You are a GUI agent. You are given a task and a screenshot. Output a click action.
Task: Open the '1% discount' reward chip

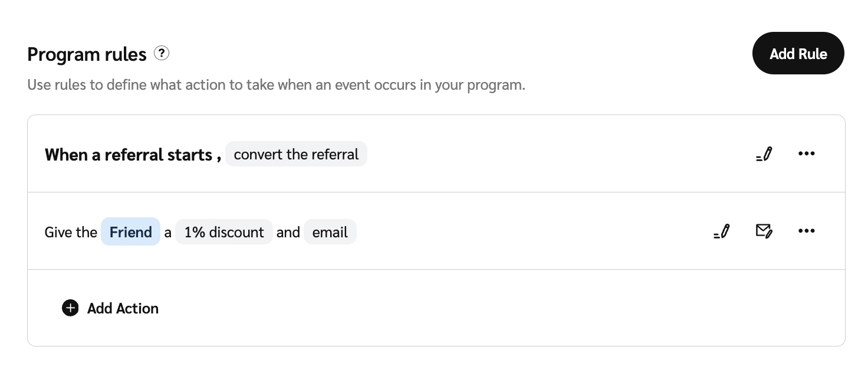click(224, 232)
